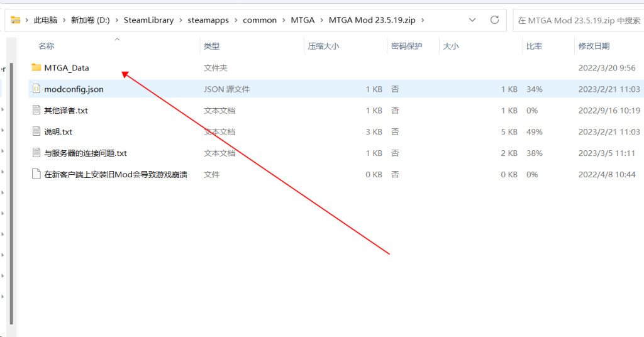
Task: Click the 文件 type cell in last row
Action: [211, 174]
